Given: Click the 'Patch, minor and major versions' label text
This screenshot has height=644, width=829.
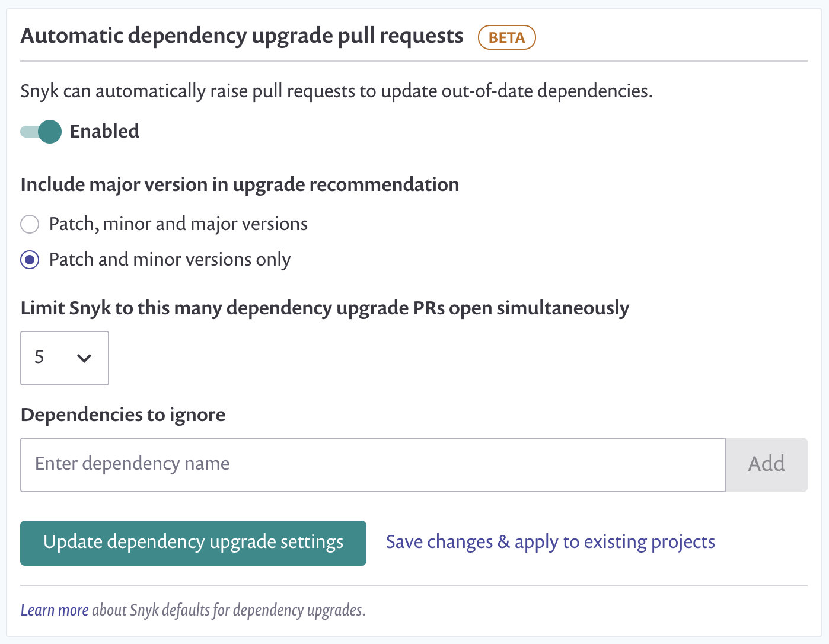Looking at the screenshot, I should pos(178,224).
